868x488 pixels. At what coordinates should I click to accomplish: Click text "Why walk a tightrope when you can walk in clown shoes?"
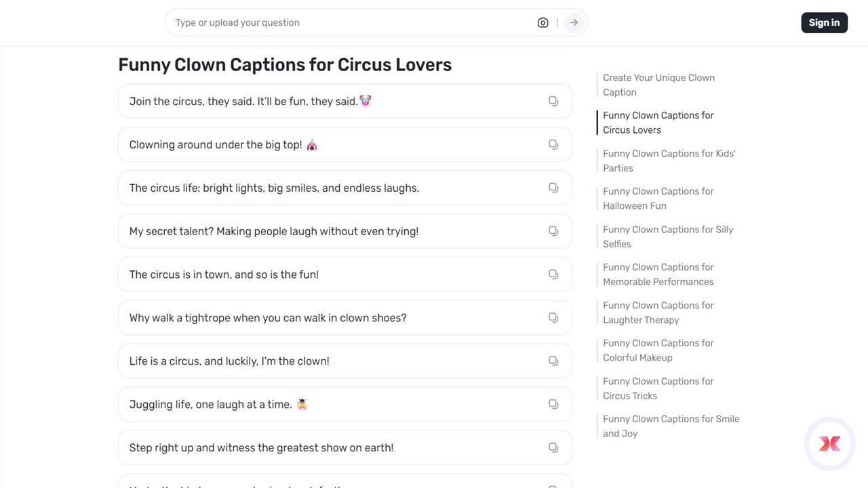tap(268, 318)
